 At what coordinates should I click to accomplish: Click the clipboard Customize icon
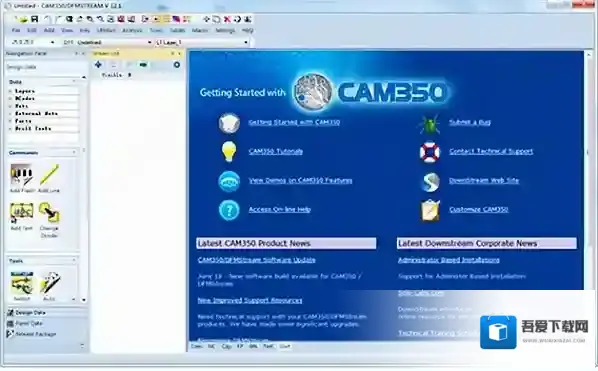431,210
